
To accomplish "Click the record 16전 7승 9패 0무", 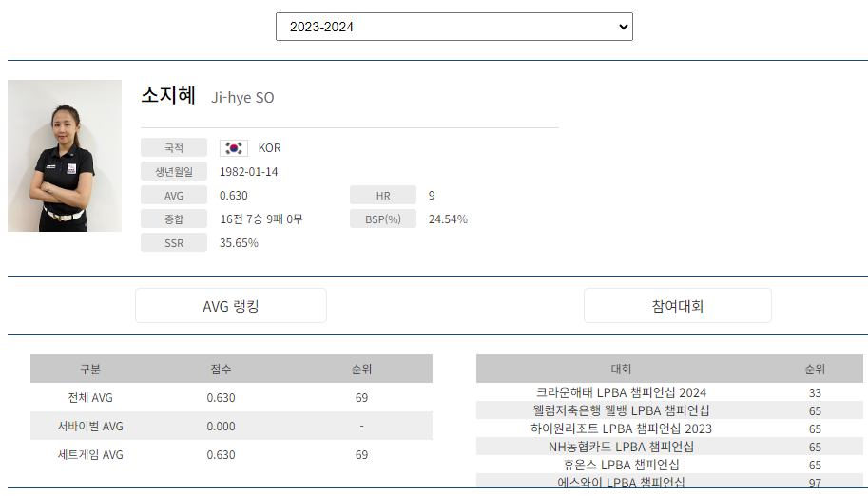I will [x=261, y=219].
